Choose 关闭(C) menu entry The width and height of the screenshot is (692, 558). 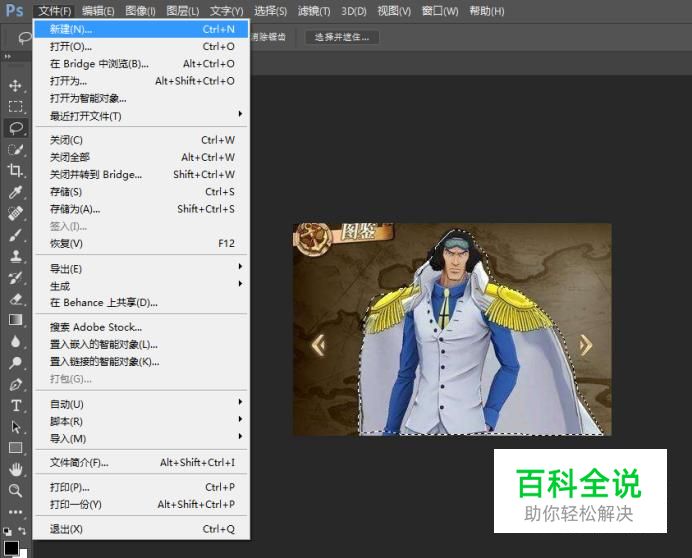click(x=141, y=140)
